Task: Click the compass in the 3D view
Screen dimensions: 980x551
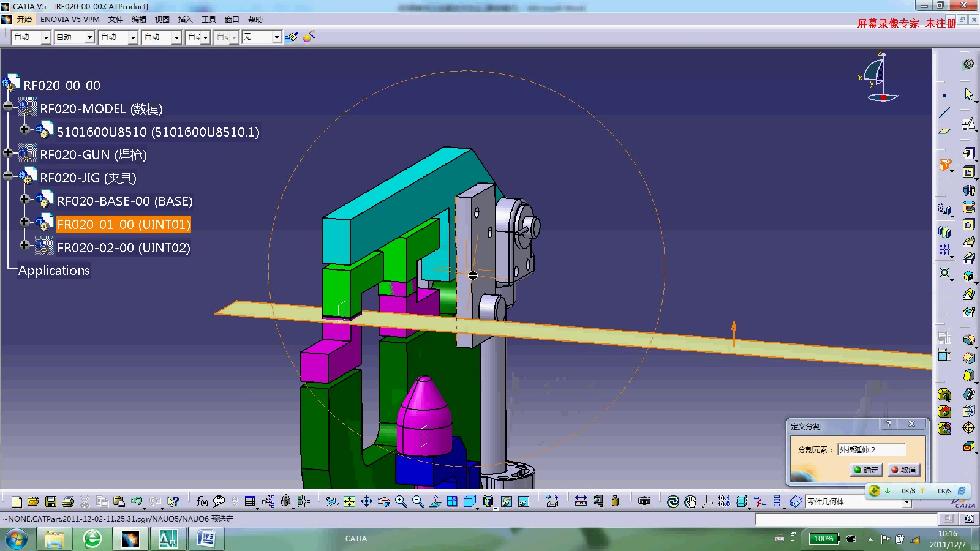Action: pyautogui.click(x=879, y=77)
